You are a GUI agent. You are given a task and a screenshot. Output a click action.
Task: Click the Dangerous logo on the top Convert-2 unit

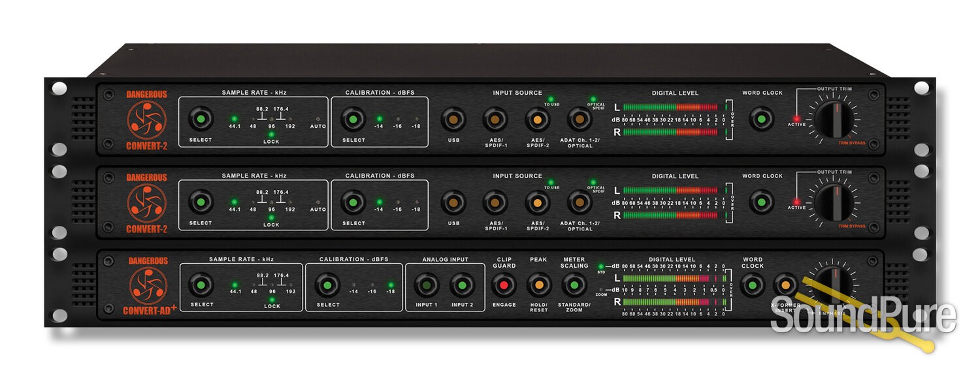pyautogui.click(x=146, y=120)
